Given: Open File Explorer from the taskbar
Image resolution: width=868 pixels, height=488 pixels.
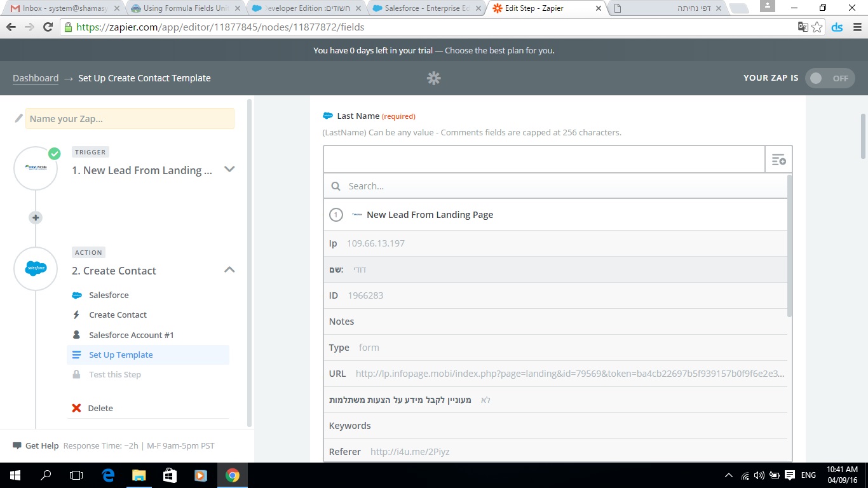Looking at the screenshot, I should (x=139, y=475).
